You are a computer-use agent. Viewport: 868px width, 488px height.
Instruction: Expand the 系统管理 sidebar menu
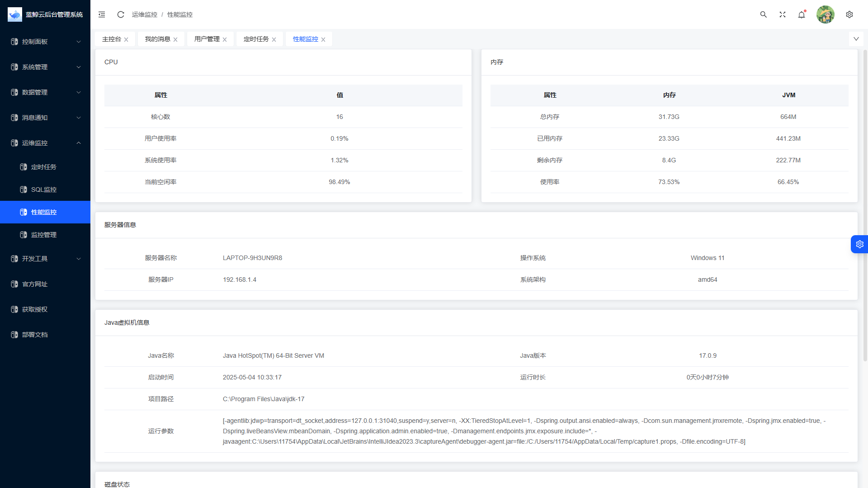tap(45, 67)
